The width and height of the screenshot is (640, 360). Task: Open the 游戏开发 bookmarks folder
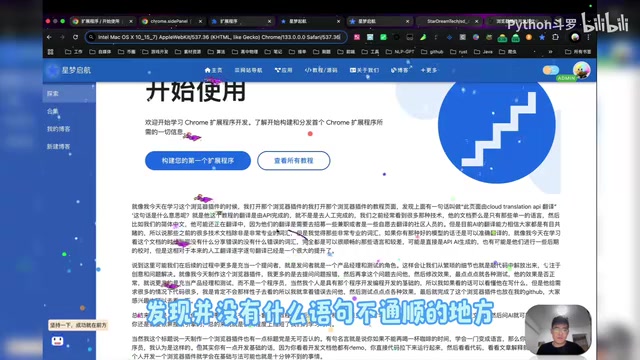point(156,52)
